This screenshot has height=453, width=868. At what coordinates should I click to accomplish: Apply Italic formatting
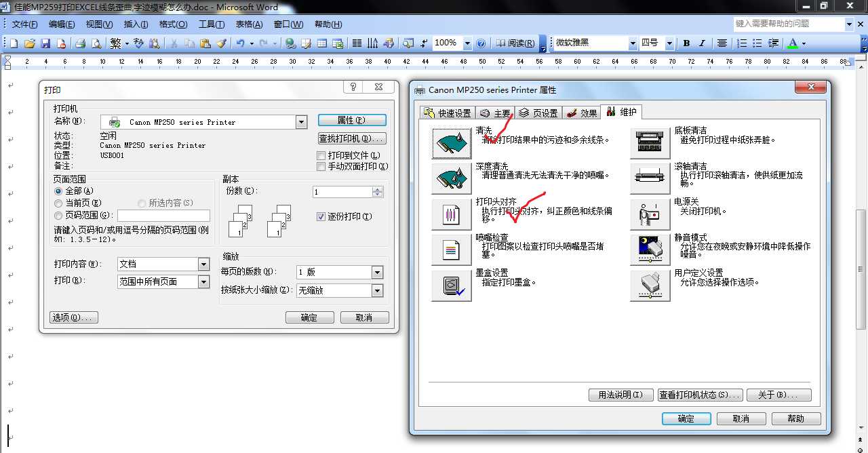pyautogui.click(x=702, y=43)
